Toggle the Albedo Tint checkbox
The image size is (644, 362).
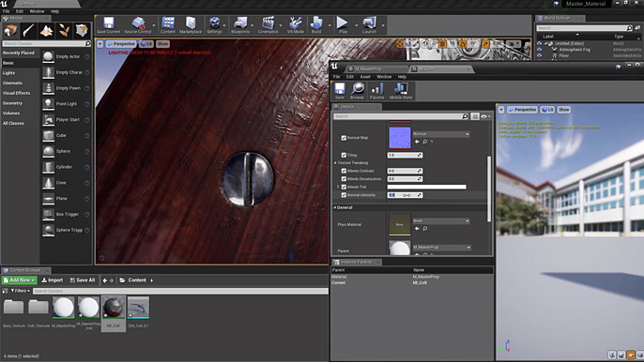click(344, 187)
